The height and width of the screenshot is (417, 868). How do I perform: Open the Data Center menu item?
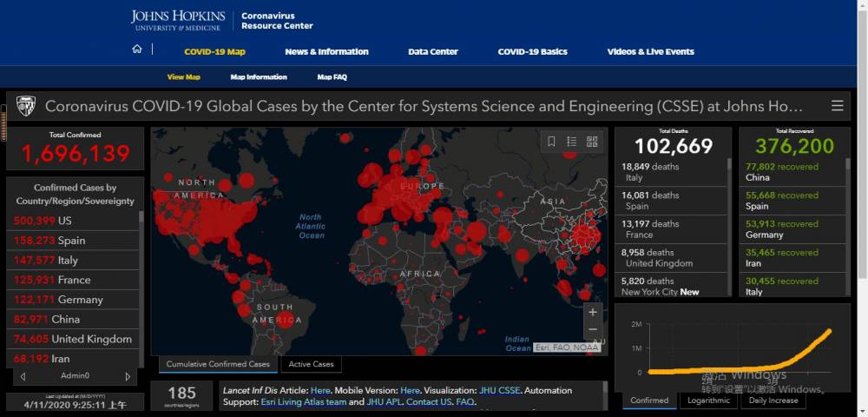[x=433, y=51]
